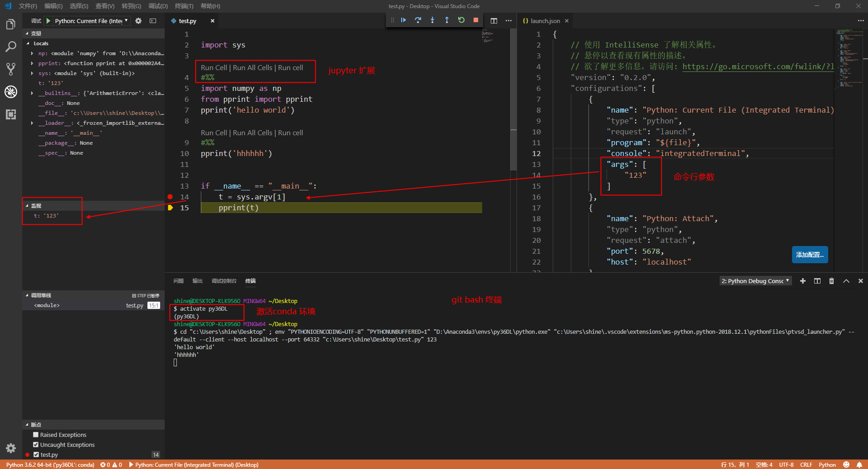Open the 调试(D) menu
The width and height of the screenshot is (868, 469).
(x=157, y=6)
